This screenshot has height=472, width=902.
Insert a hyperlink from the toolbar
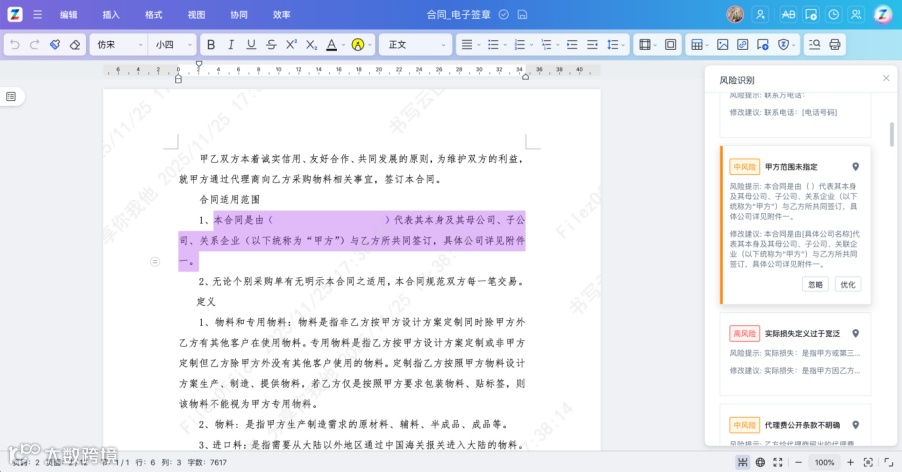[x=743, y=44]
